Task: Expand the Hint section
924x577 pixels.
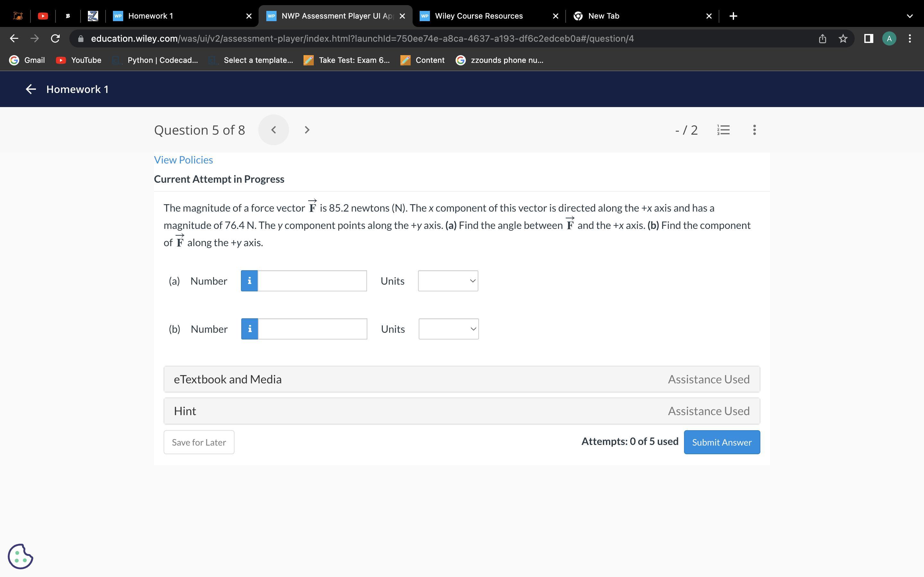Action: (x=462, y=411)
